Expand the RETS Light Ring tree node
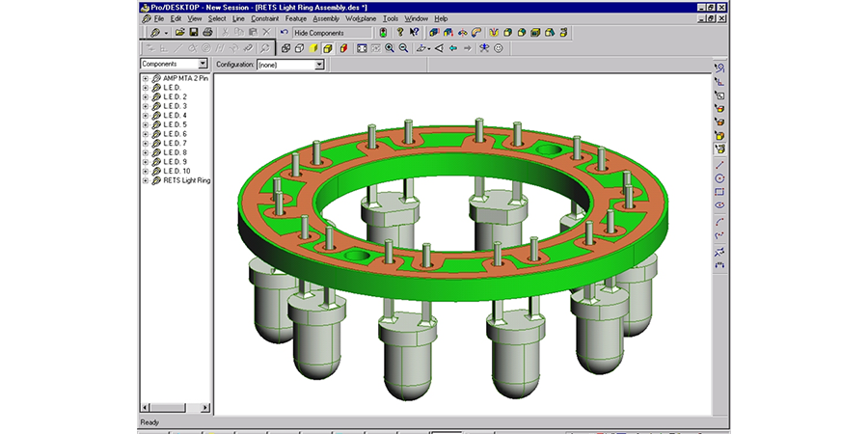 click(146, 180)
